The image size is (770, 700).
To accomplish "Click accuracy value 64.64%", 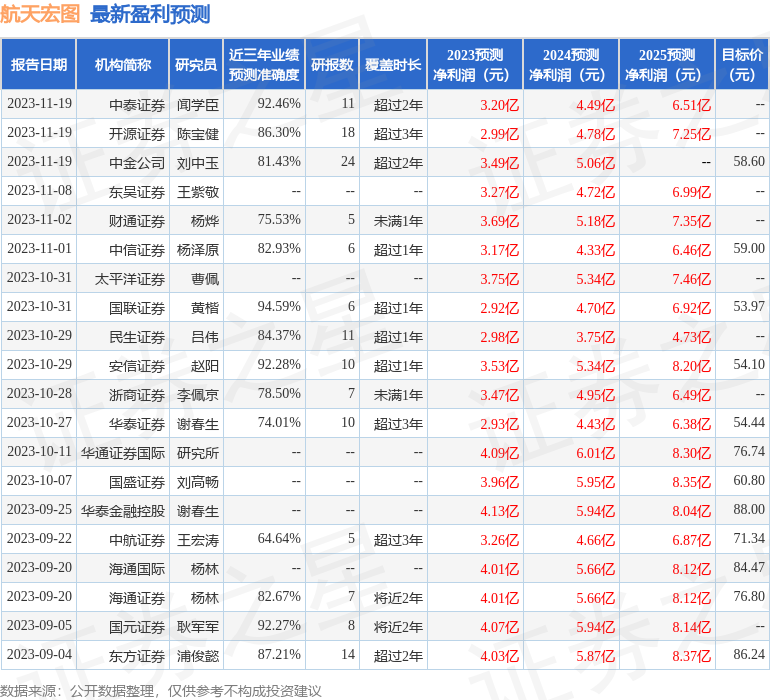I will tap(279, 538).
